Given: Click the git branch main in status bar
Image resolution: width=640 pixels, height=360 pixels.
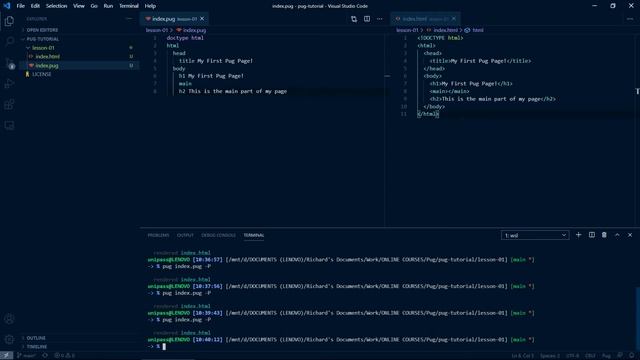Looking at the screenshot, I should 26,356.
